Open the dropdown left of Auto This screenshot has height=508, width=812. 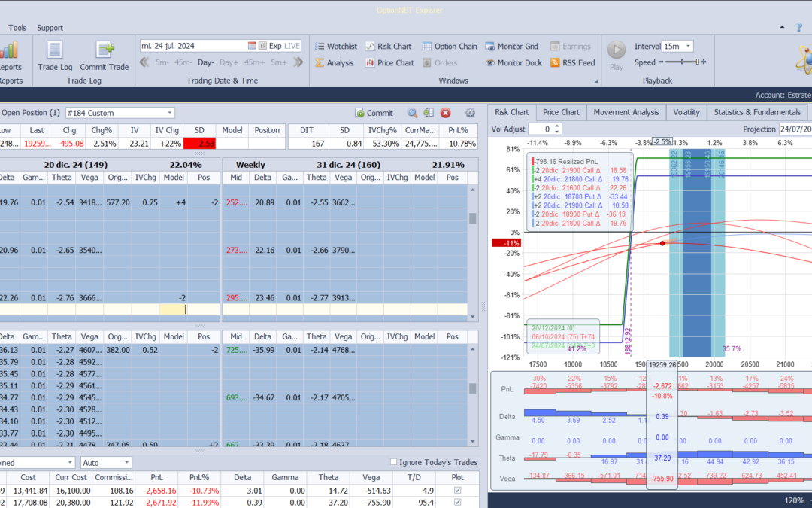pos(38,462)
